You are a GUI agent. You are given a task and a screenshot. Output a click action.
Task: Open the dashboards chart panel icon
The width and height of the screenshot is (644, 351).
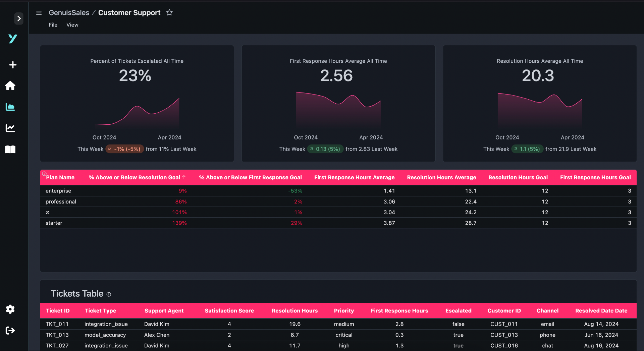pos(10,107)
